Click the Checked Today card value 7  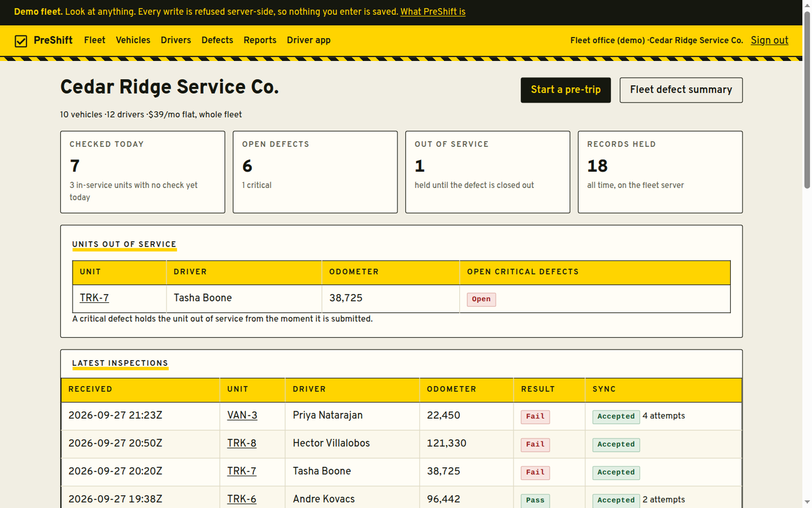pos(75,166)
